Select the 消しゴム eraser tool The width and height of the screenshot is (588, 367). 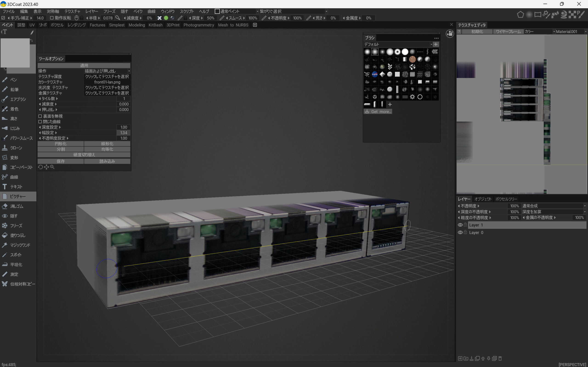pos(17,206)
